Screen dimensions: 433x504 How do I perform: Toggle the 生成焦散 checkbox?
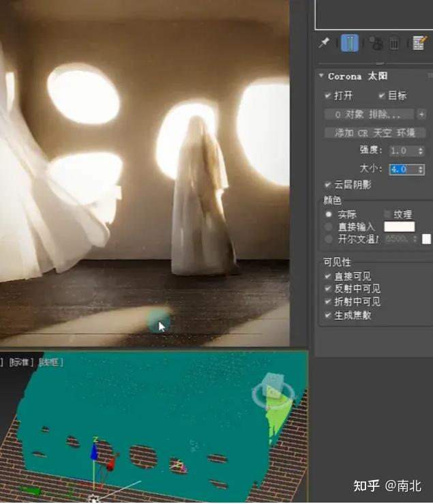(327, 315)
